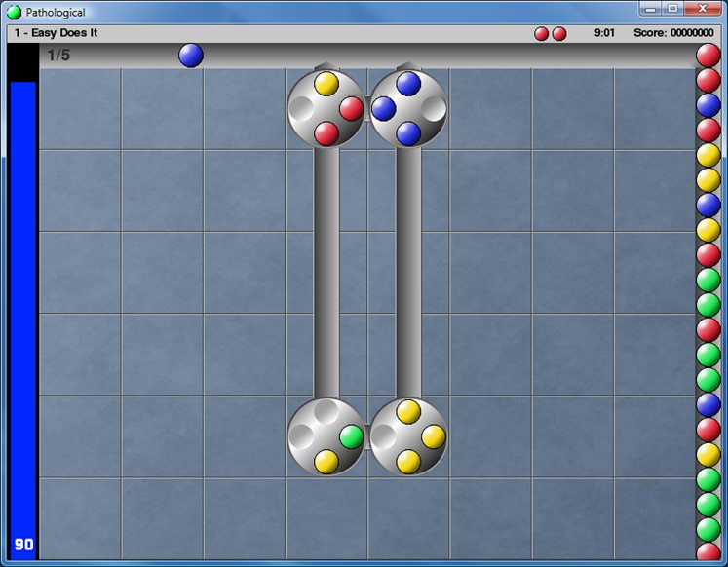The image size is (728, 567).
Task: Click the green marble in the bottom-left wheel
Action: click(352, 437)
